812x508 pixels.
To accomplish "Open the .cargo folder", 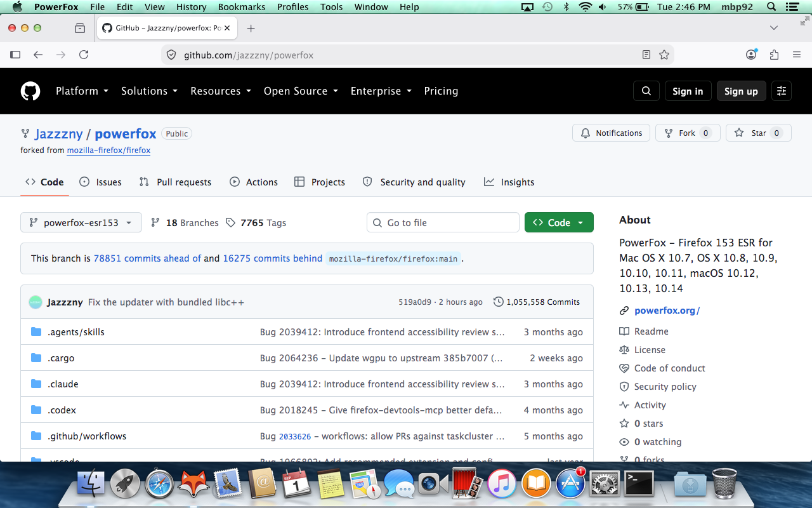I will (61, 358).
